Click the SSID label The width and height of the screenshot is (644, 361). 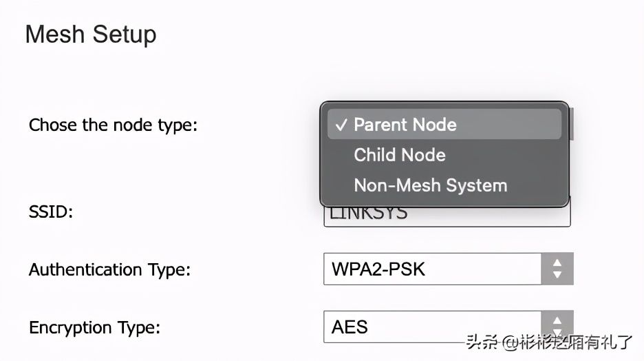click(51, 212)
